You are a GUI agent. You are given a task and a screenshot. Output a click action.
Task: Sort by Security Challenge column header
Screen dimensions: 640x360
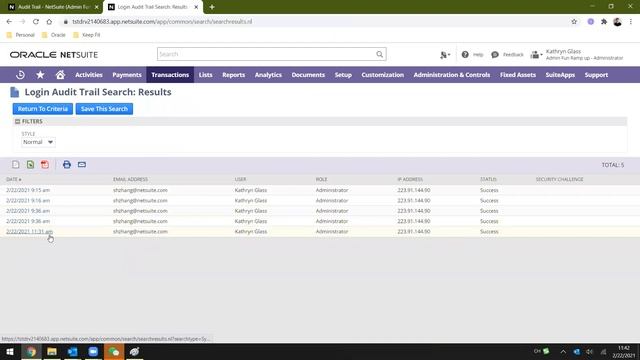point(559,179)
